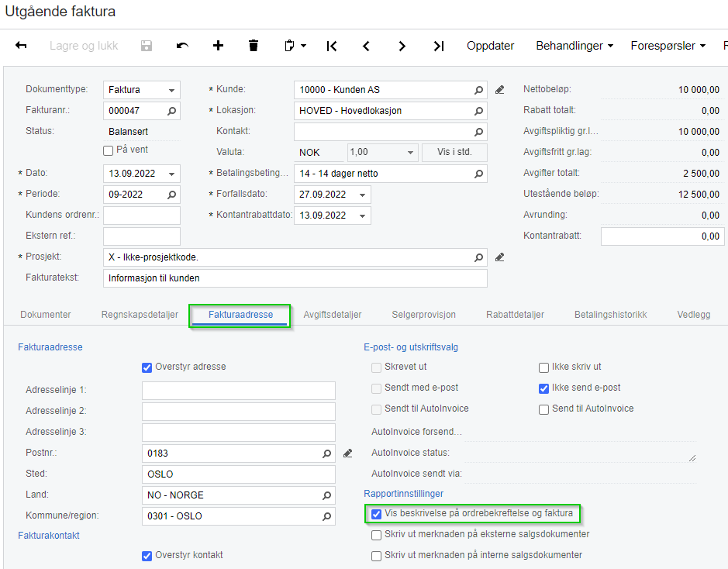Click the Oppdater button

coord(490,46)
